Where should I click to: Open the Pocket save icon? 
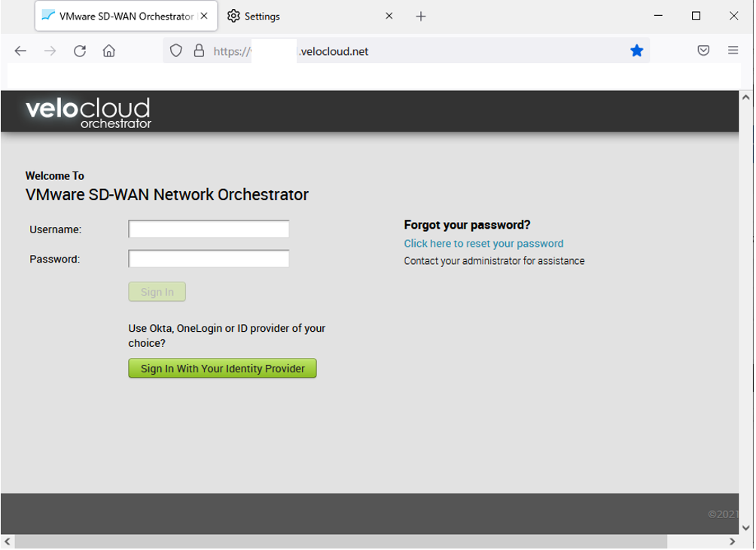point(703,50)
